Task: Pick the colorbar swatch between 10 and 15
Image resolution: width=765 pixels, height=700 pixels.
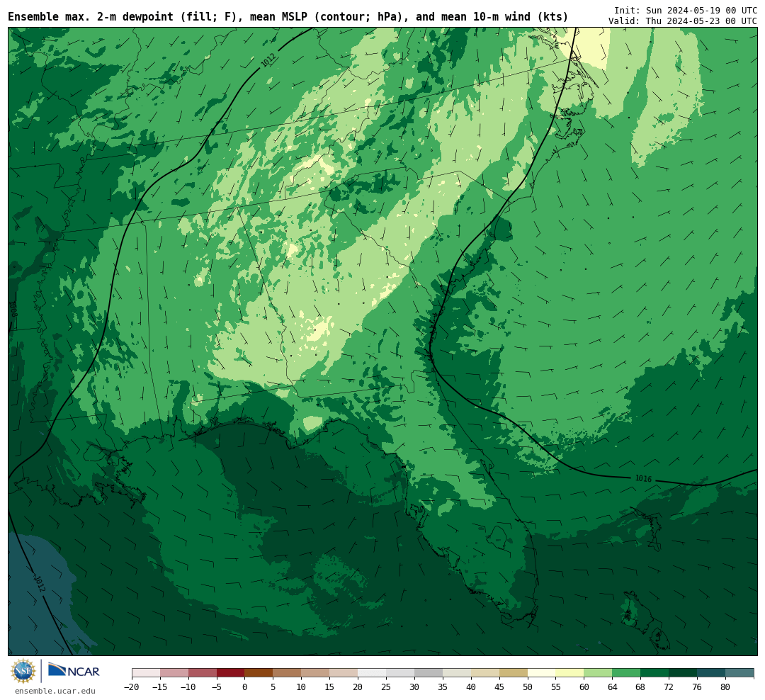Action: 316,673
